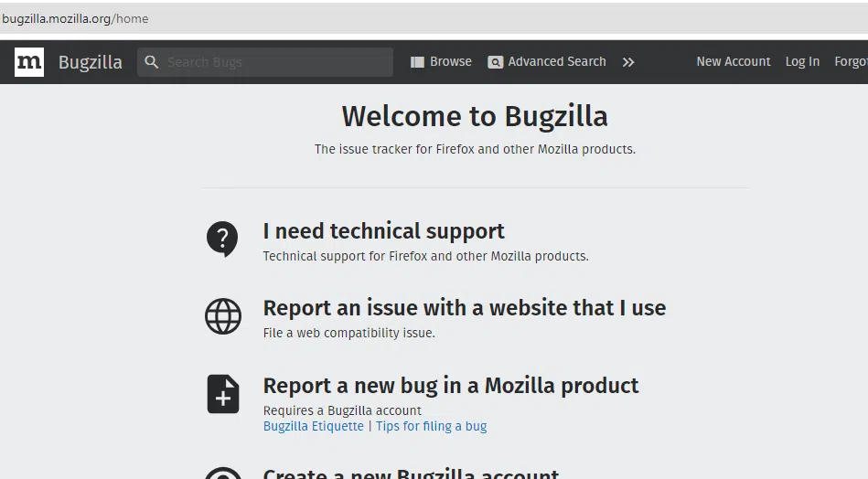
Task: Open the Browse menu item
Action: click(451, 62)
